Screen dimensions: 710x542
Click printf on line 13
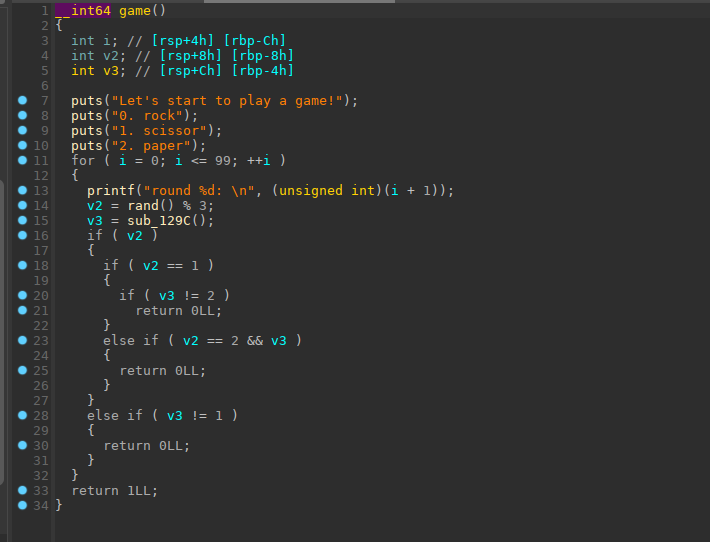pyautogui.click(x=111, y=191)
